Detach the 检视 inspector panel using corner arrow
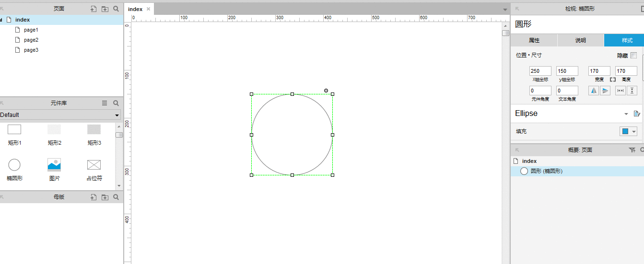 (x=517, y=9)
